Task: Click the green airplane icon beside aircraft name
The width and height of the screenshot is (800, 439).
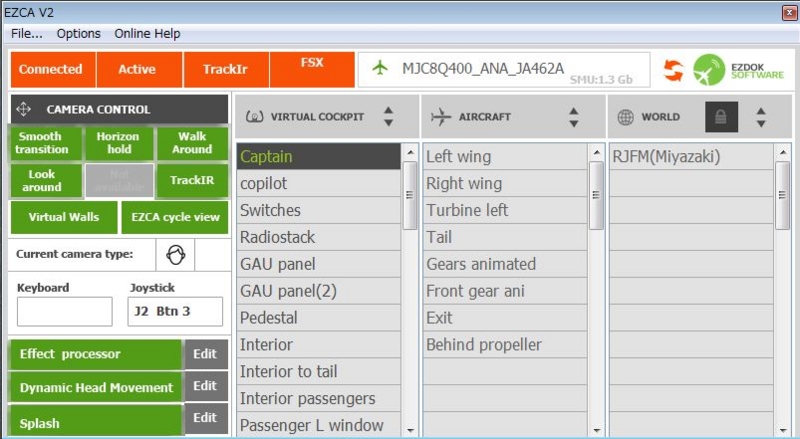Action: [380, 67]
